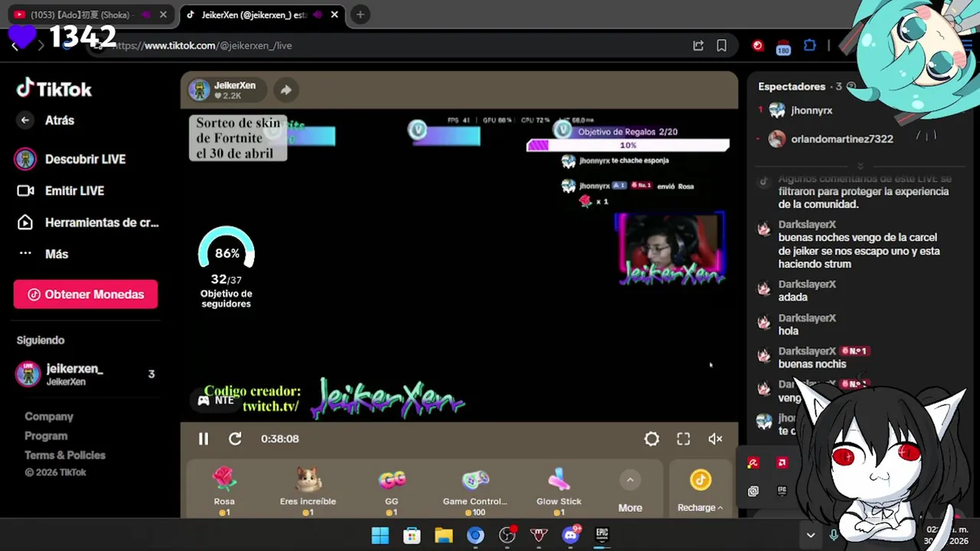Open the player settings gear
Image resolution: width=980 pixels, height=551 pixels.
pyautogui.click(x=652, y=439)
